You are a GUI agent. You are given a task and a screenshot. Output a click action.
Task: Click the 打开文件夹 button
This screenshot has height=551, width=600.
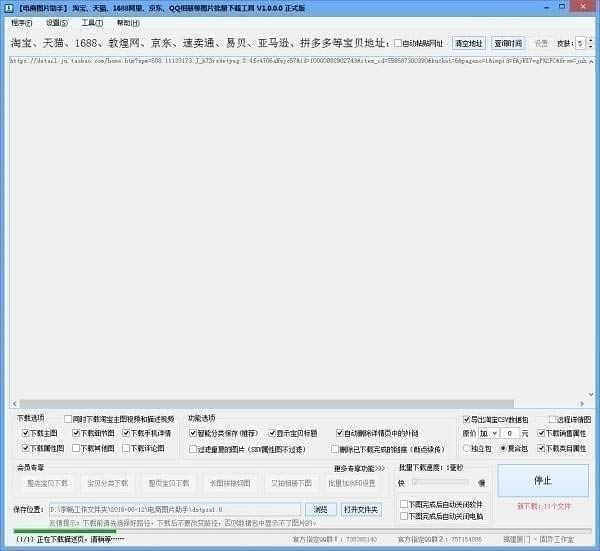[361, 510]
